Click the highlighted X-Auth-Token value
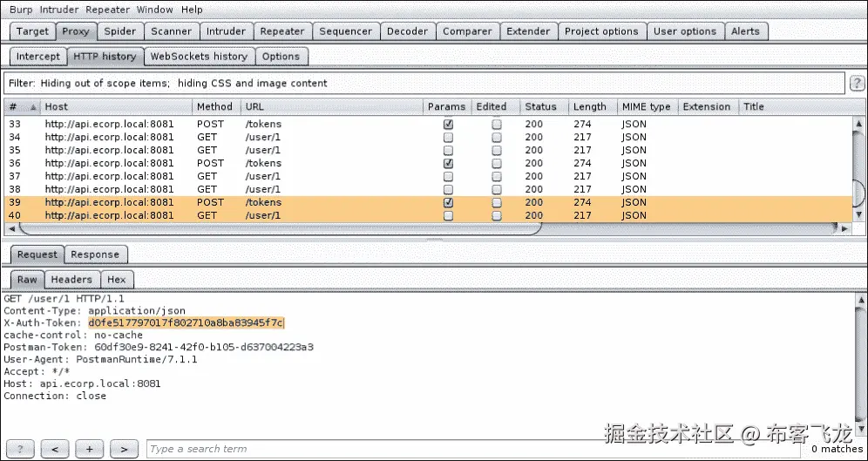868x461 pixels. coord(186,322)
